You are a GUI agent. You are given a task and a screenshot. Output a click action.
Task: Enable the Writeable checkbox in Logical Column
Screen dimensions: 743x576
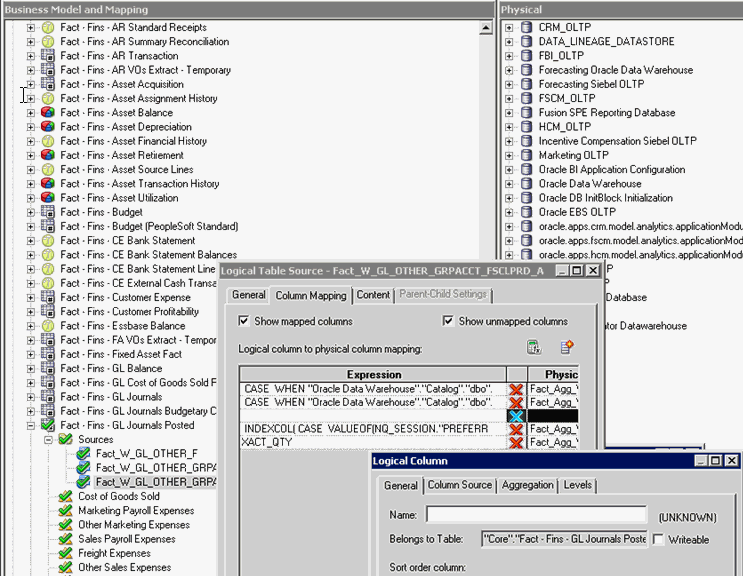[658, 540]
